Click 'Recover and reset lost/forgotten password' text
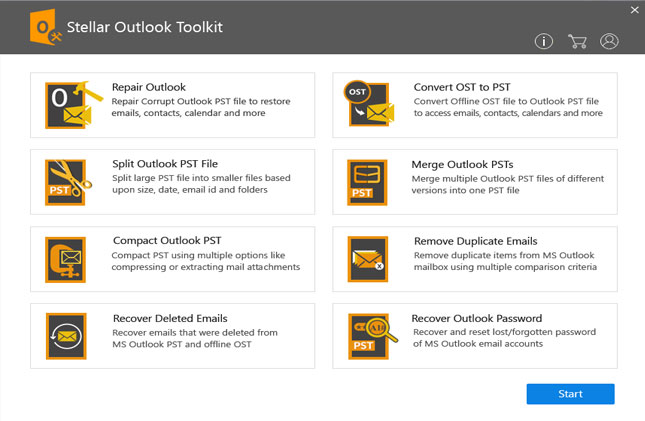Screen dimensions: 645x421 tap(504, 337)
